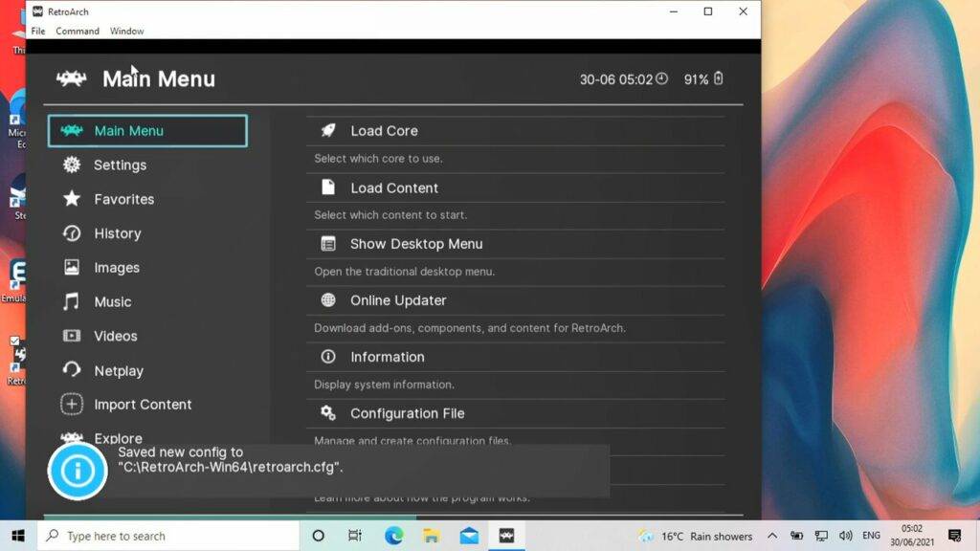Open Microsoft Edge from the taskbar
Image resolution: width=980 pixels, height=551 pixels.
(x=393, y=536)
